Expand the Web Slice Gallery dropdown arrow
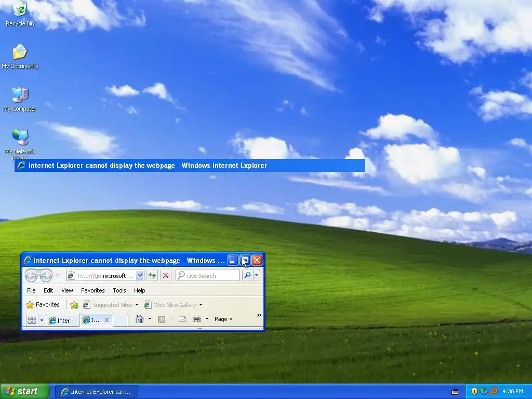Image resolution: width=532 pixels, height=399 pixels. tap(201, 304)
